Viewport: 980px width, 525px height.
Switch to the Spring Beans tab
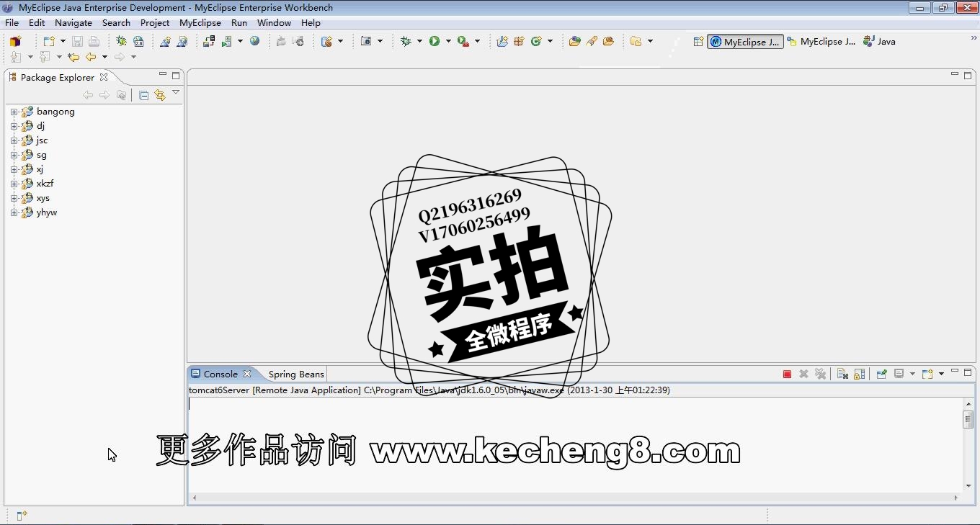click(296, 374)
